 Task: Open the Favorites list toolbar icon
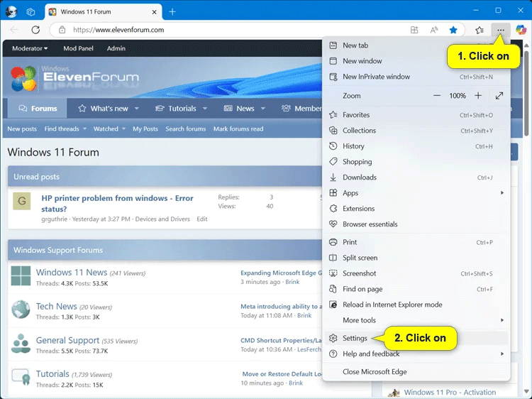click(x=480, y=30)
